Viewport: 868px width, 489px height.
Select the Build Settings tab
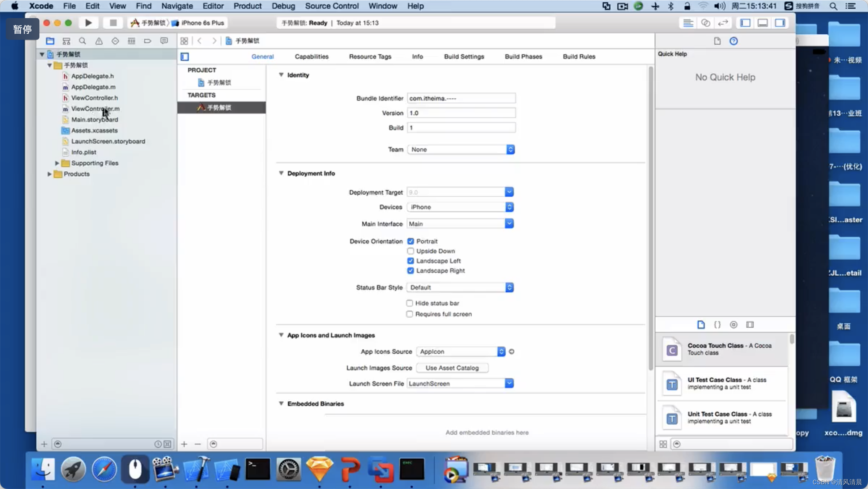tap(464, 56)
